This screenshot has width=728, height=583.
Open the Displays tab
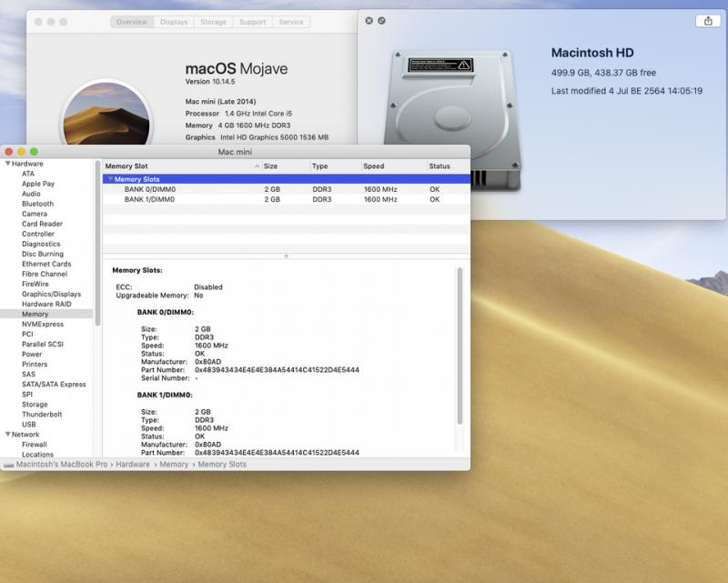coord(174,22)
